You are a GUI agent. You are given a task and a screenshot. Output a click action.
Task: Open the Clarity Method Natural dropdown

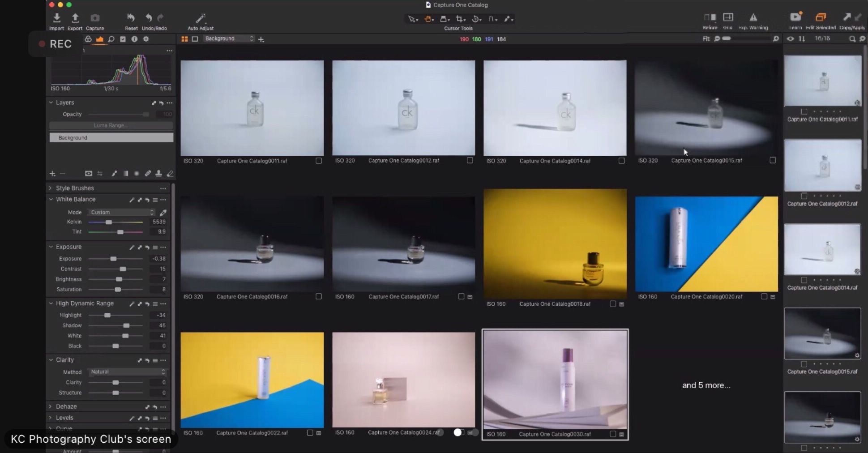(x=127, y=372)
